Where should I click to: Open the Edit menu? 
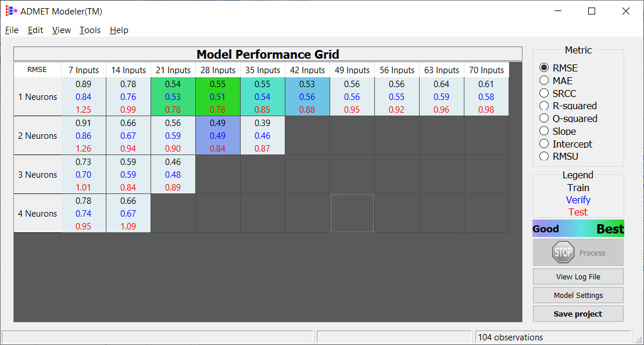click(x=35, y=30)
